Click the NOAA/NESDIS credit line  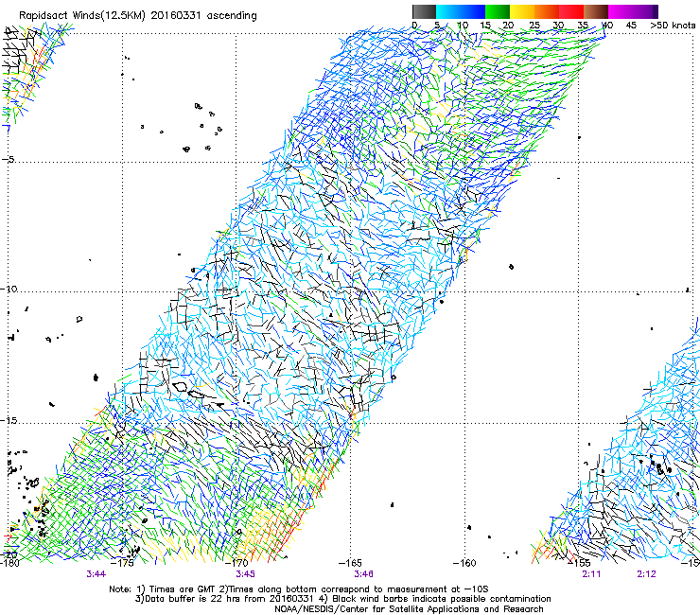click(409, 609)
